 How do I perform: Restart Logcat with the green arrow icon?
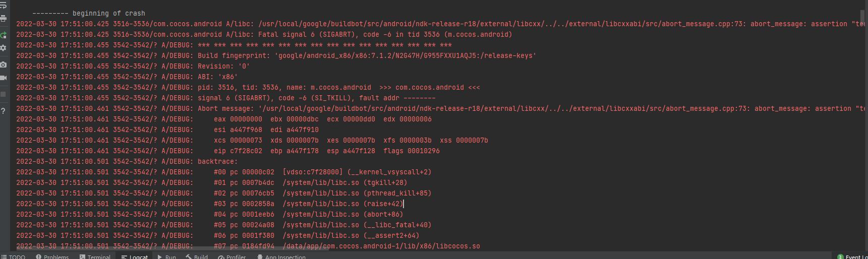pyautogui.click(x=3, y=35)
